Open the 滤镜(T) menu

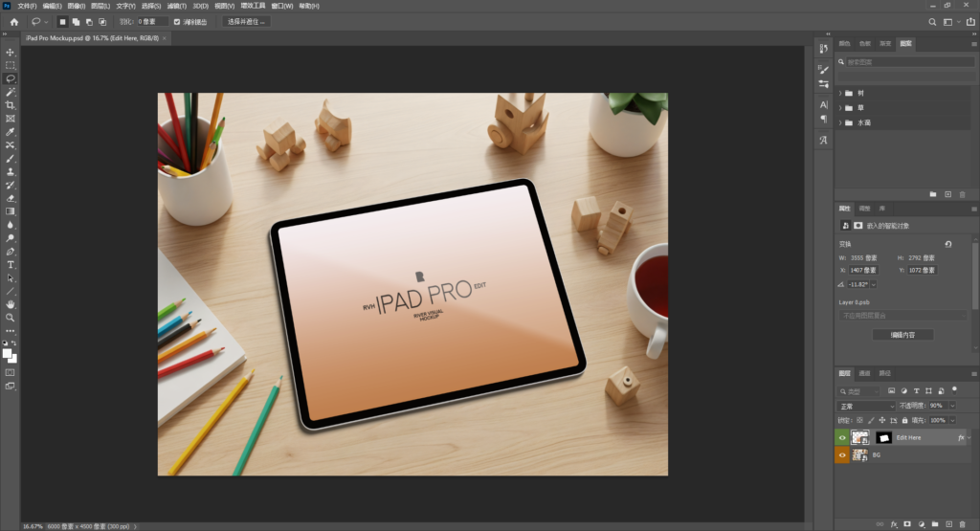pos(177,6)
